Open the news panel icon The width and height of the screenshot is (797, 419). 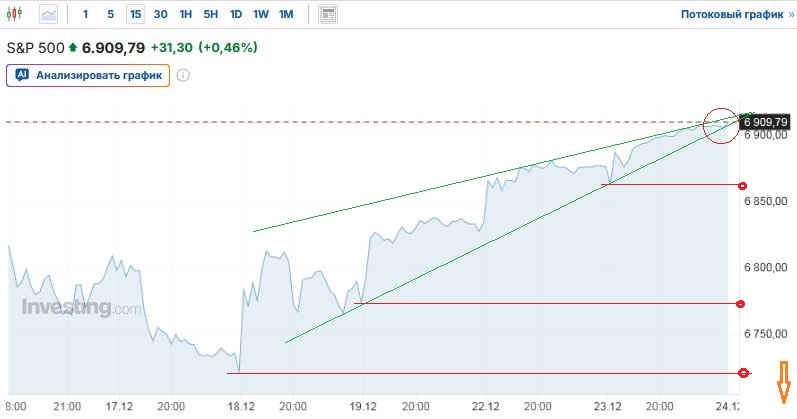tap(328, 15)
